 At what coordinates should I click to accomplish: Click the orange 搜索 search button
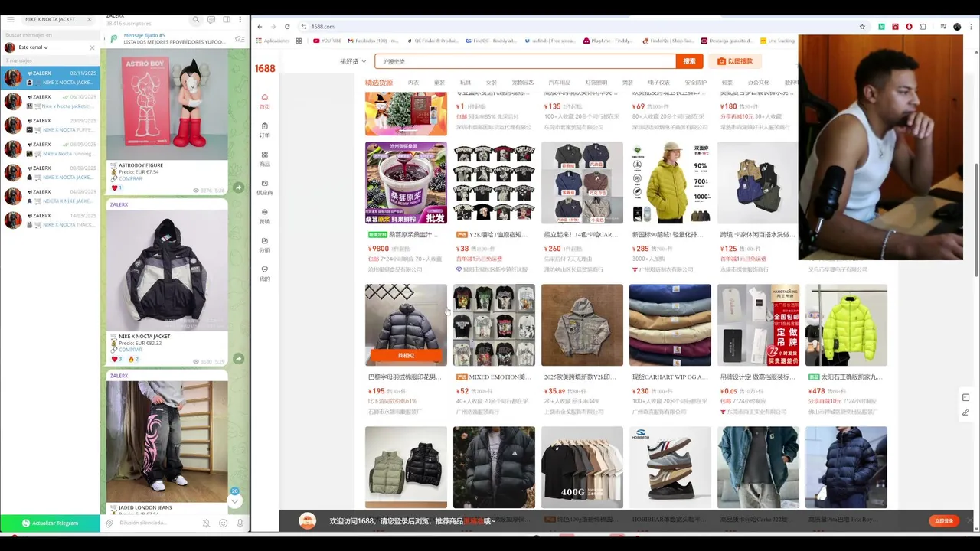(x=689, y=61)
